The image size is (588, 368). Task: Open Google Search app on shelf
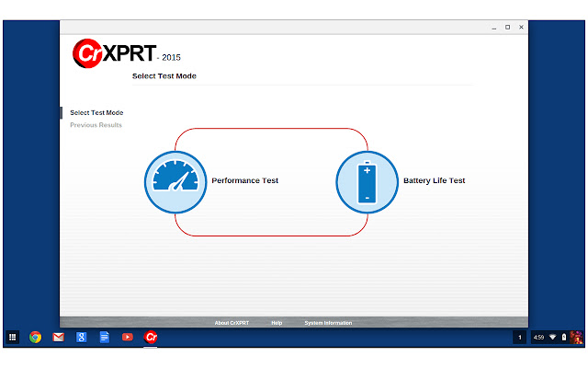coord(82,338)
